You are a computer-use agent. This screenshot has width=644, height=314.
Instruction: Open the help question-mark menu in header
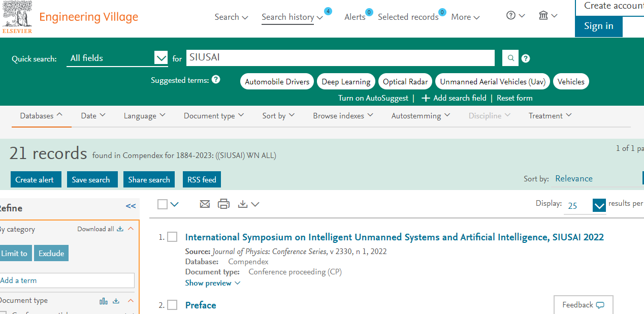tap(516, 16)
